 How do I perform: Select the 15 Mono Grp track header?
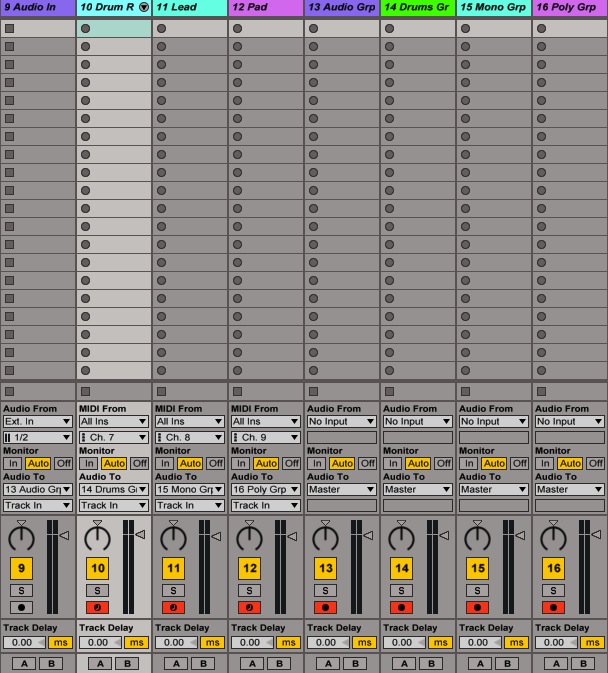point(493,7)
